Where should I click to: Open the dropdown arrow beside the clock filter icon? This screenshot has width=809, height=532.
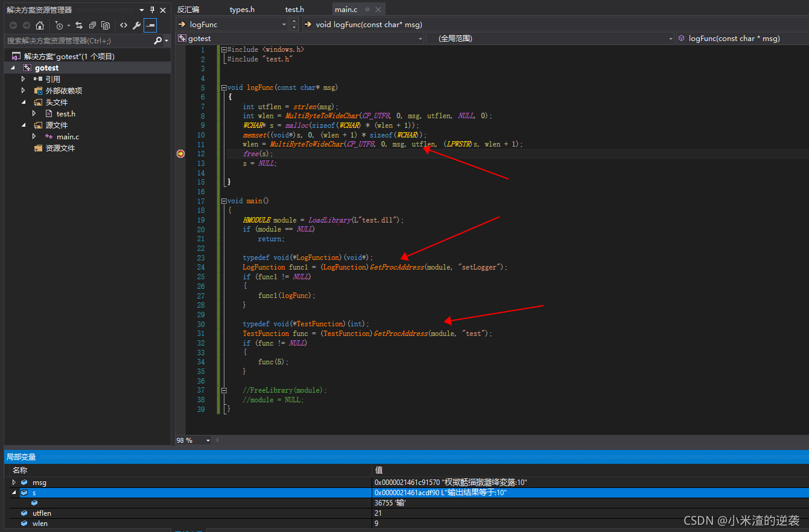[68, 25]
